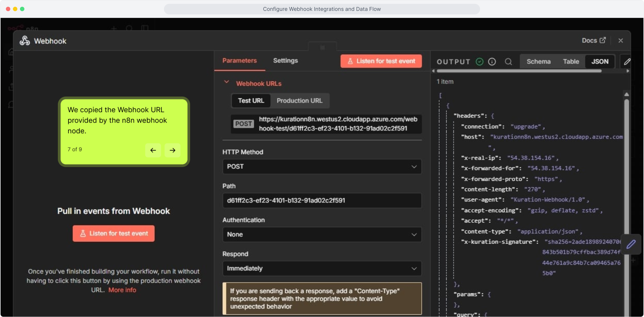This screenshot has width=644, height=317.
Task: Click the "x-kuration-signature" JSON key
Action: (x=499, y=242)
